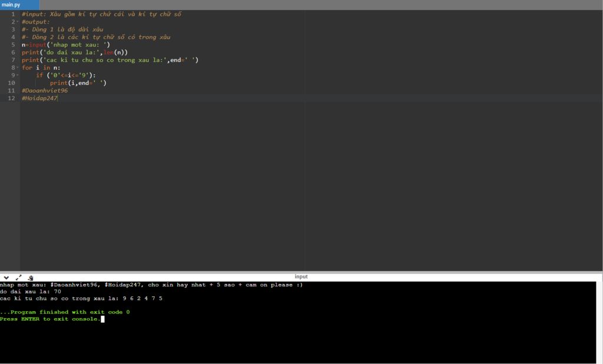Click the '#- Dòng 2 là các kí tự' comment

tap(96, 37)
